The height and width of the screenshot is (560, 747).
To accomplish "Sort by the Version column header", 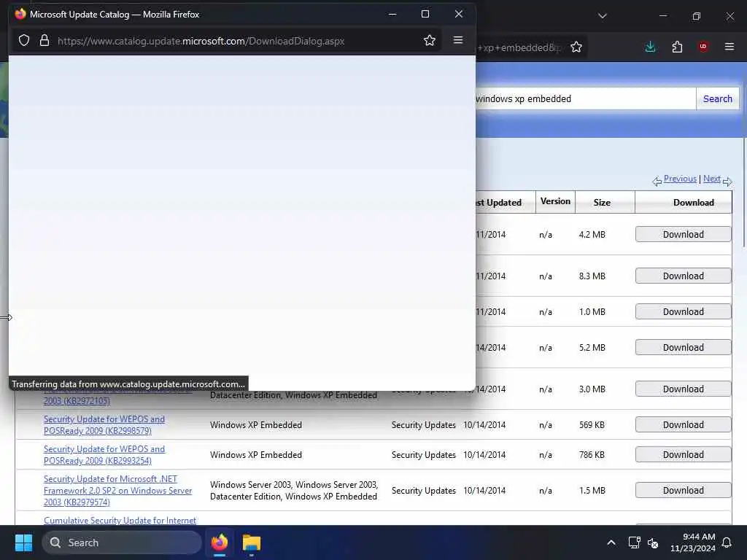I will click(555, 201).
